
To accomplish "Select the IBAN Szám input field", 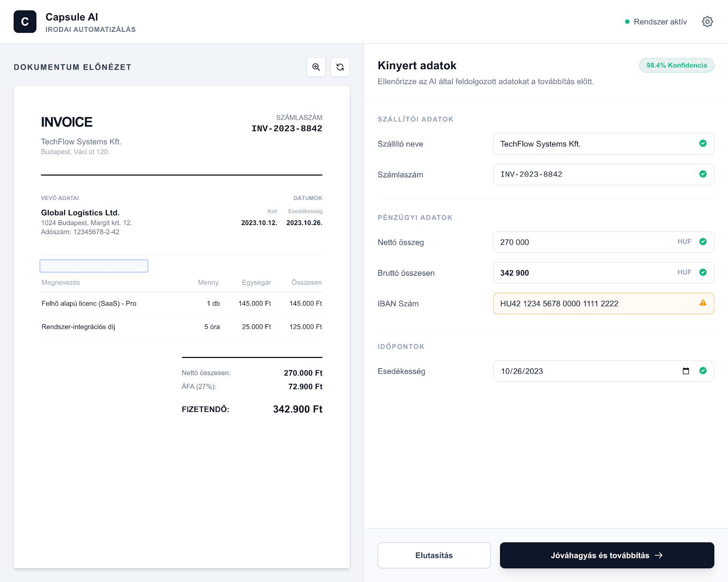I will (591, 303).
